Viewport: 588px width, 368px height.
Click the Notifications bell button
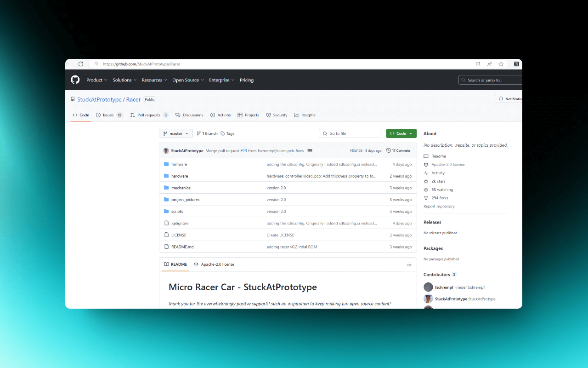(x=509, y=99)
